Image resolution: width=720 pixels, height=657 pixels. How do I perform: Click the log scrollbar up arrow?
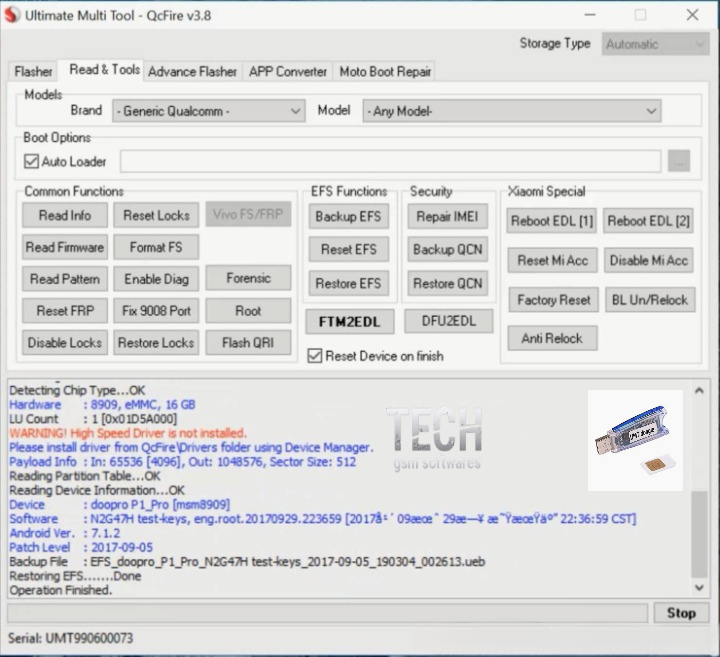(x=699, y=391)
